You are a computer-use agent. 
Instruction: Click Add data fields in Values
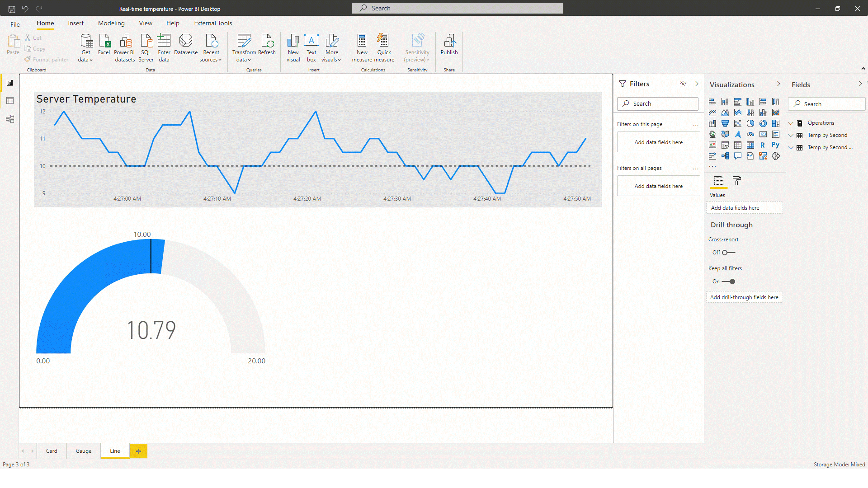point(744,207)
